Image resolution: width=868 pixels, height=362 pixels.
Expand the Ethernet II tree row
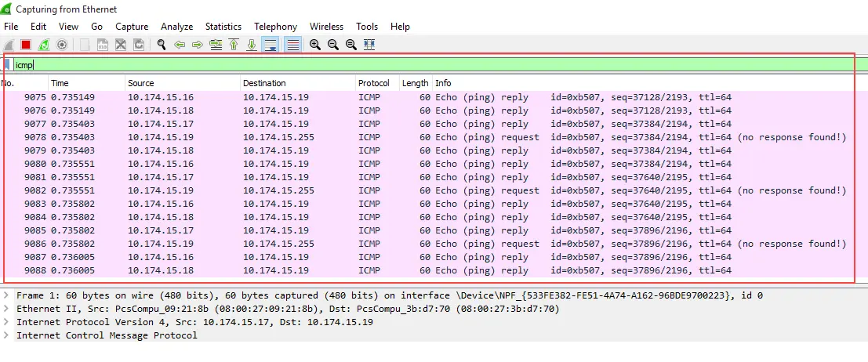[7, 309]
